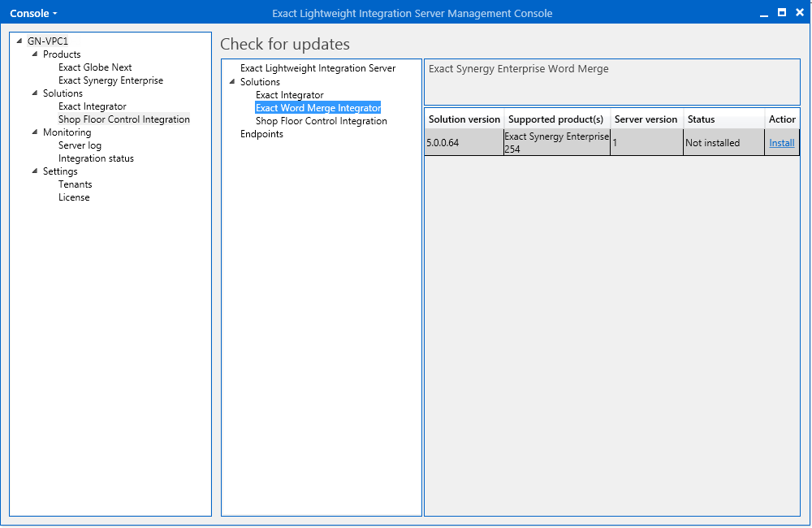Select Exact Integrator in updates tree
Viewport: 812px width, 528px height.
tap(290, 95)
